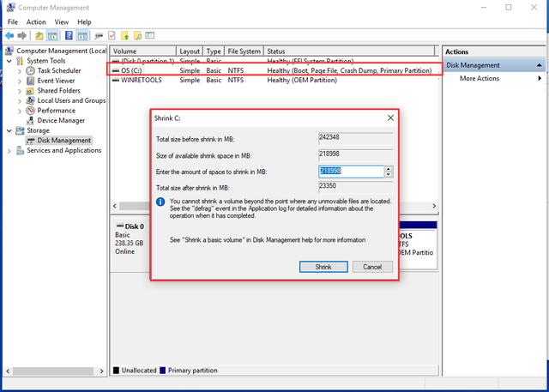
Task: Select Shared Folders in tree
Action: point(59,91)
